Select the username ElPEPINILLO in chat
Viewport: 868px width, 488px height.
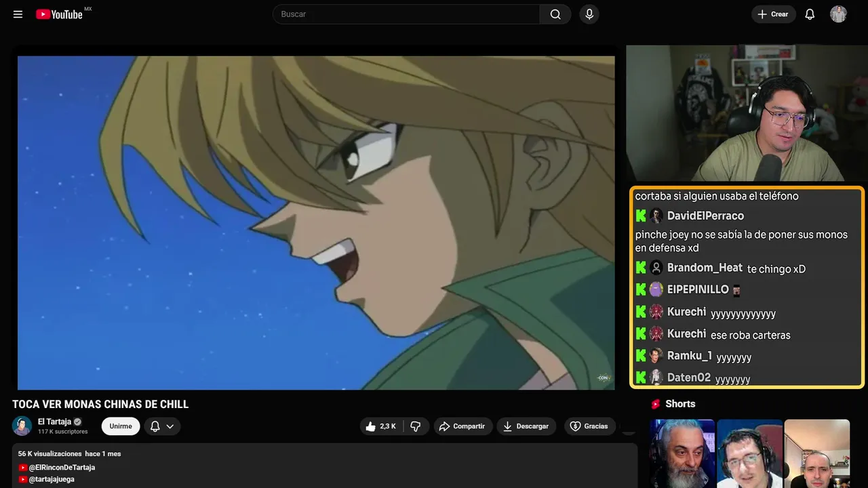pyautogui.click(x=698, y=289)
